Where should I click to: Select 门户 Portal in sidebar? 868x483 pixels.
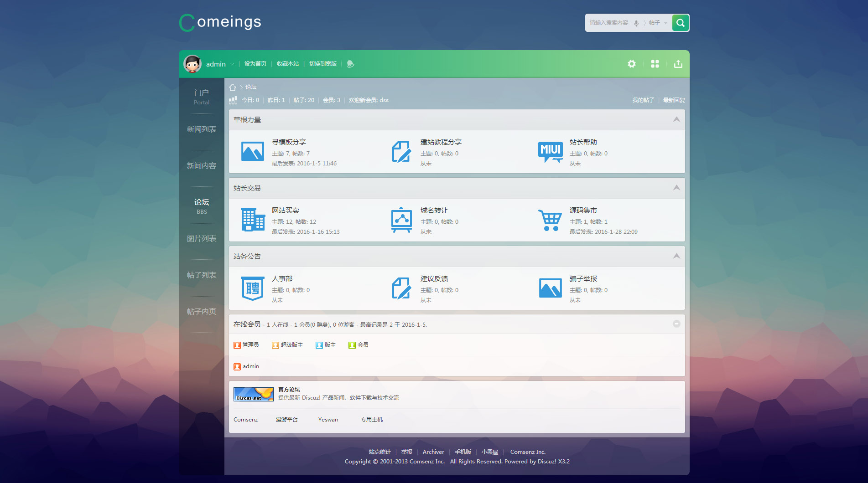201,96
